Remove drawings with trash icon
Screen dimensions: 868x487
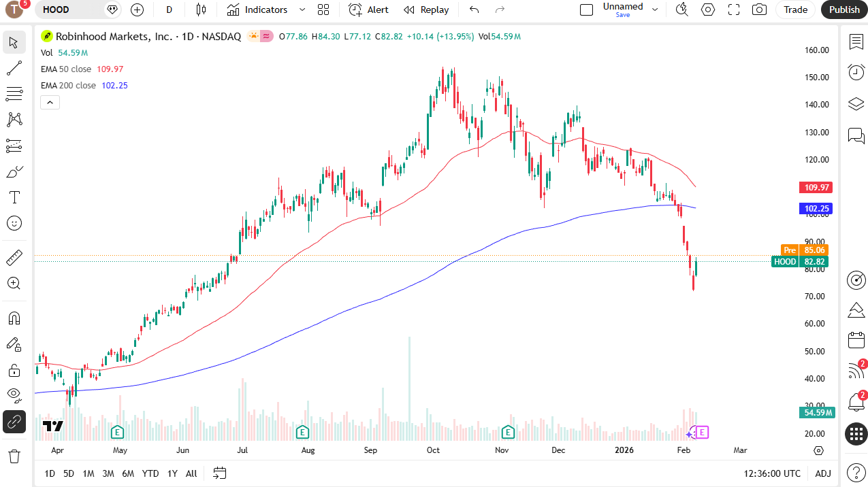coord(14,456)
